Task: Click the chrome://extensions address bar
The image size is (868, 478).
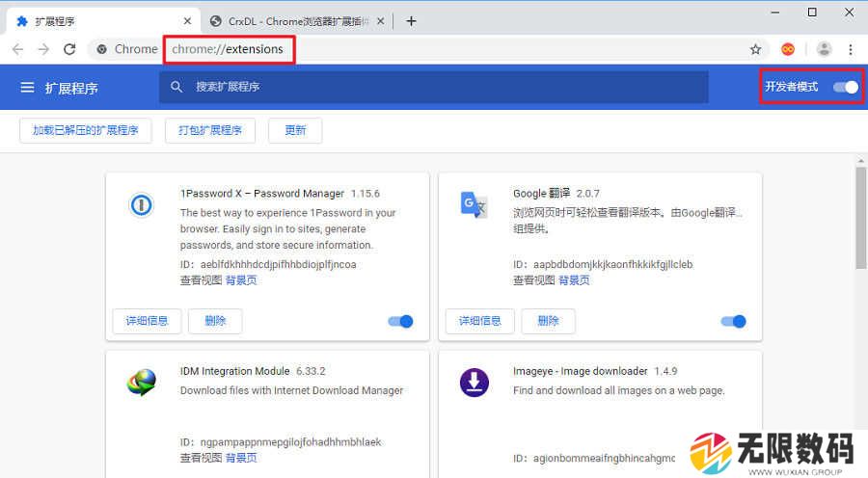Action: pos(426,49)
